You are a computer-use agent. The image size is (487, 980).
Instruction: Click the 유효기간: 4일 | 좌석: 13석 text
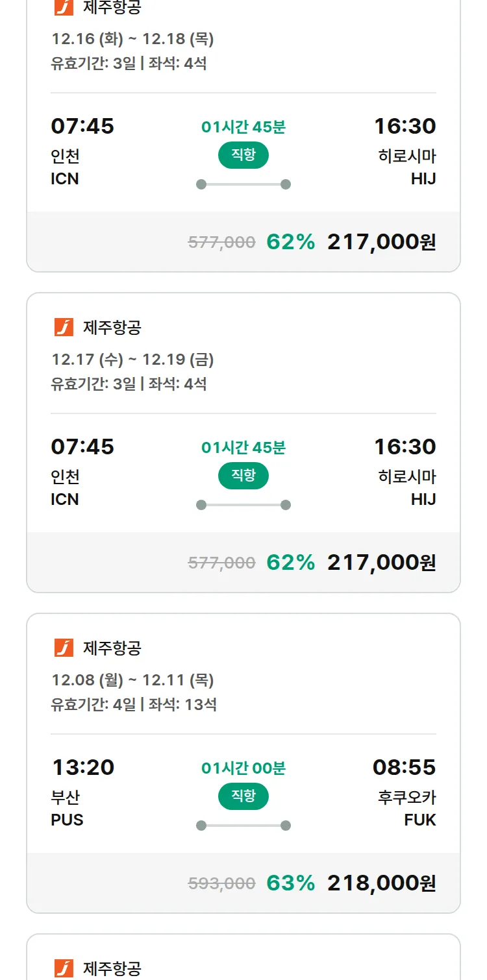coord(134,704)
